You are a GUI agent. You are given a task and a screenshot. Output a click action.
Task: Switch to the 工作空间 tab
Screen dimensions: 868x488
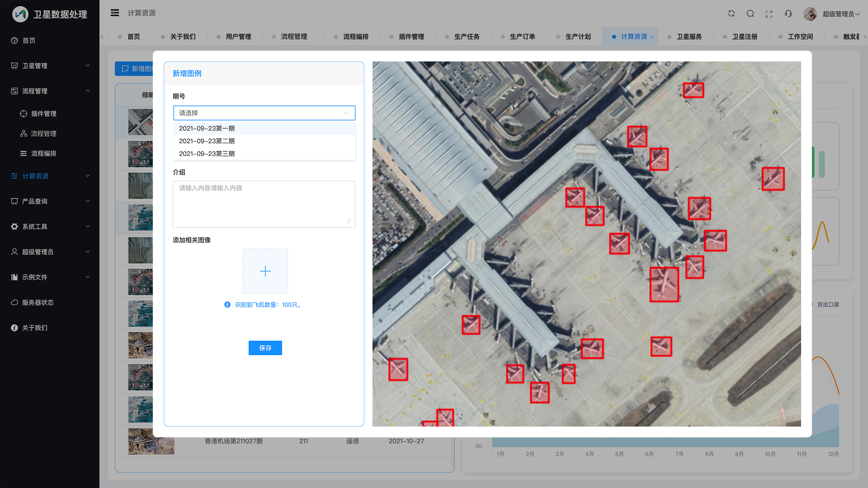(797, 37)
